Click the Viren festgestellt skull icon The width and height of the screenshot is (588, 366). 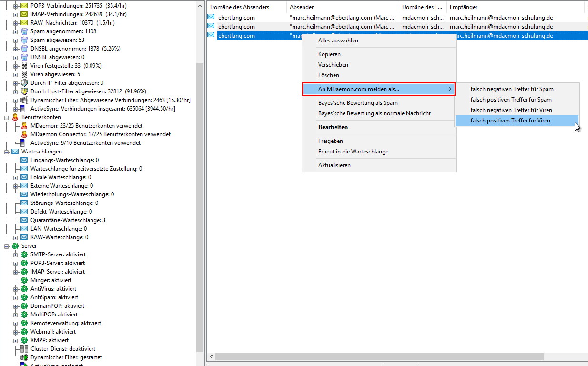coord(24,66)
